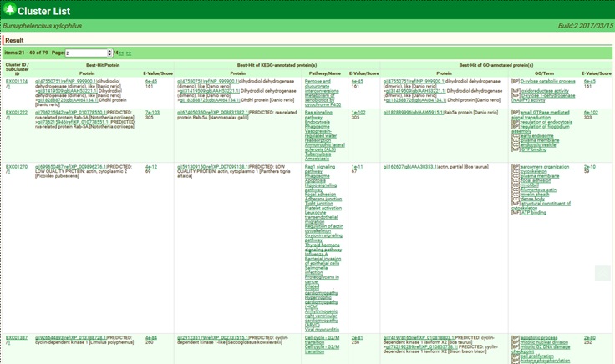Go to next page with >> link
The width and height of the screenshot is (615, 364).
click(129, 53)
